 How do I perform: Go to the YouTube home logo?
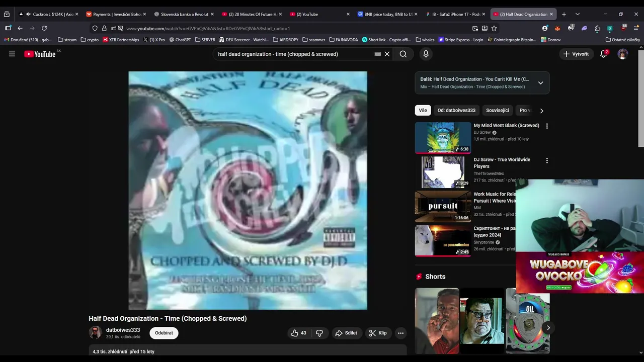[x=40, y=54]
